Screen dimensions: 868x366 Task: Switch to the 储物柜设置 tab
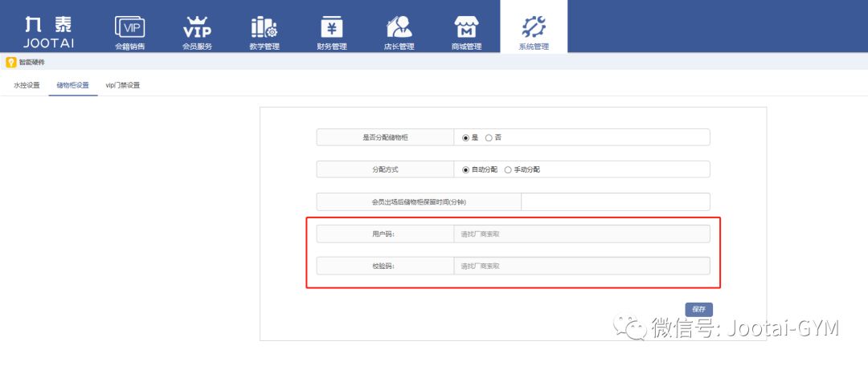[73, 85]
